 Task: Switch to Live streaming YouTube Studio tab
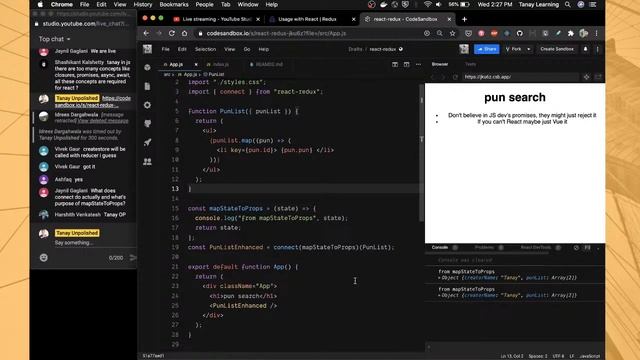pos(217,19)
